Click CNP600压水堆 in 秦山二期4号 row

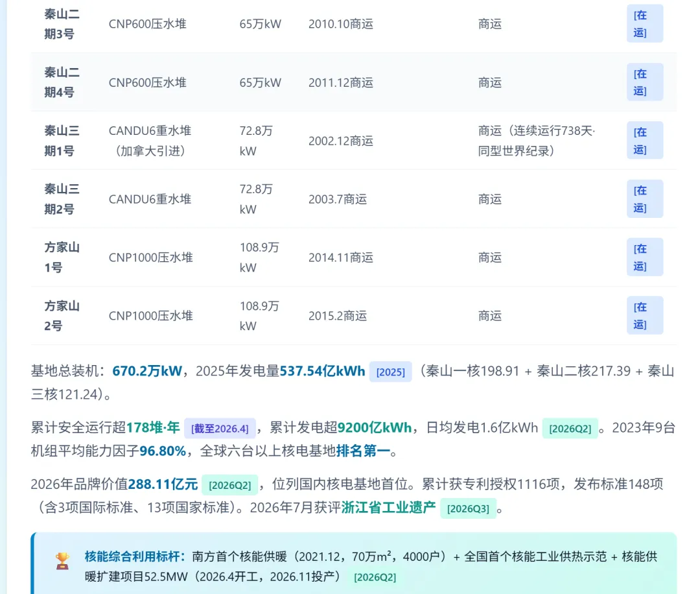click(x=147, y=82)
